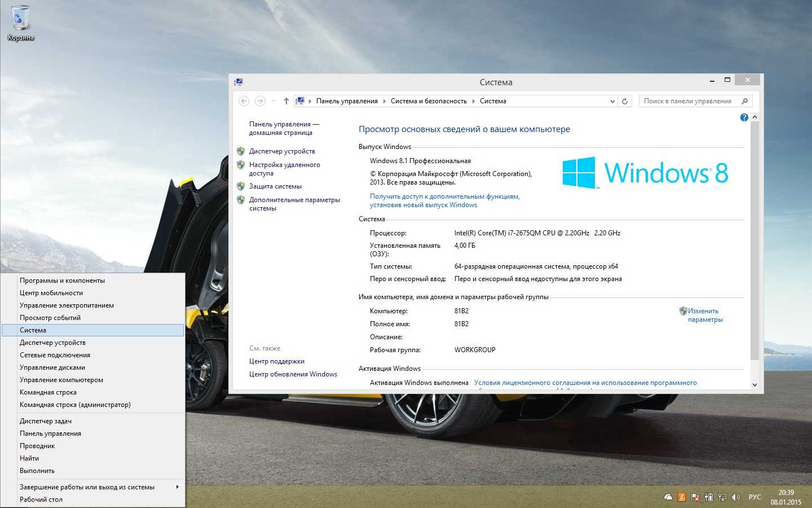This screenshot has height=508, width=812.
Task: Click the OneDrive cloud tray icon
Action: pyautogui.click(x=668, y=497)
